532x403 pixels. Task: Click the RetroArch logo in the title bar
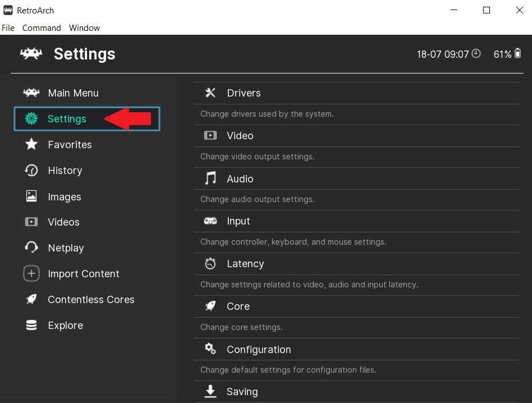pos(9,10)
